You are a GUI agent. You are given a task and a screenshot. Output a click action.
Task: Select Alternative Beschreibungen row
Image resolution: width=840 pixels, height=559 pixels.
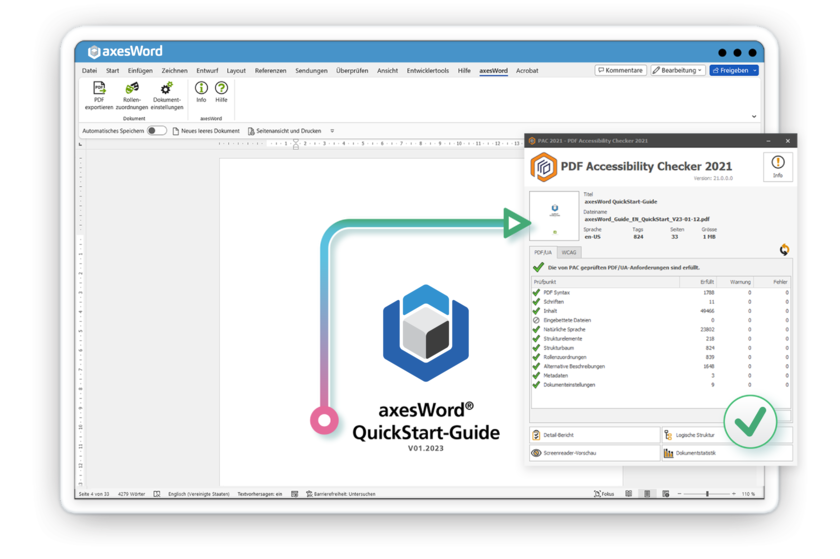(x=661, y=366)
